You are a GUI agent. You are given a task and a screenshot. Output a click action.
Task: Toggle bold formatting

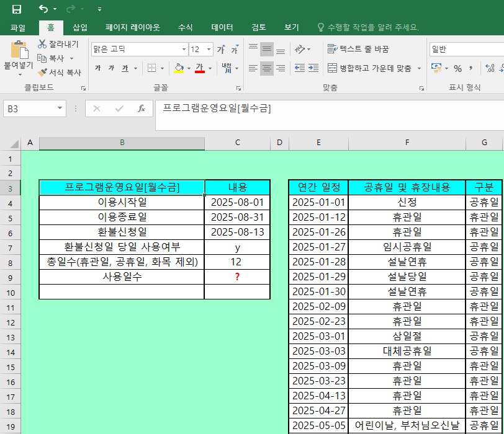[97, 68]
